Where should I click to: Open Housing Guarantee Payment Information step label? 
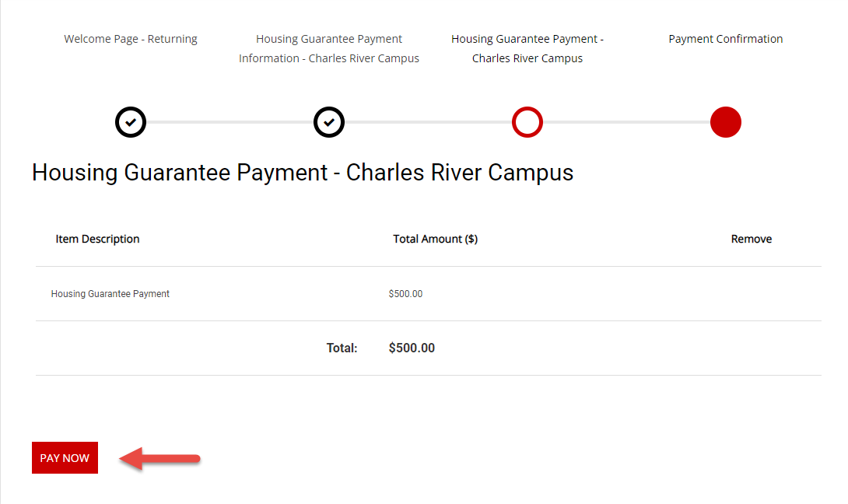[x=329, y=48]
